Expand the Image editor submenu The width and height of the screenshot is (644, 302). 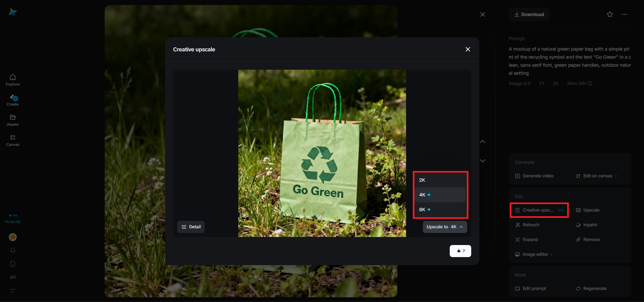coord(534,254)
